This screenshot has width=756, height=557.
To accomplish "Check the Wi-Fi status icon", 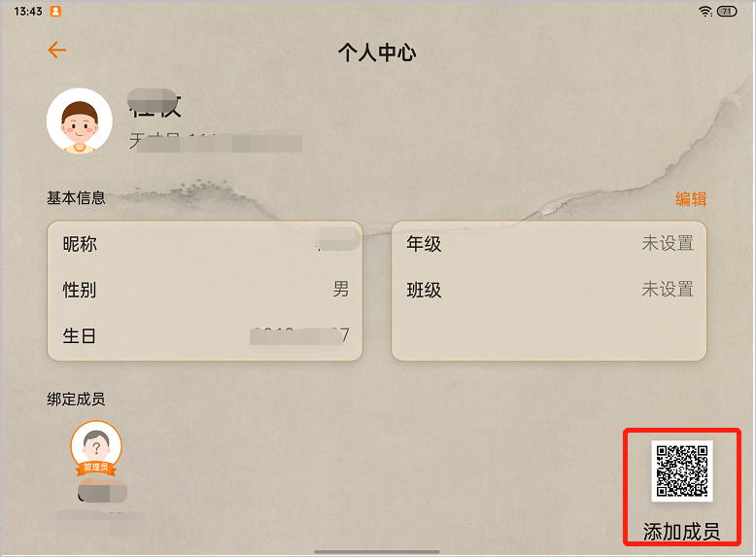I will (705, 11).
